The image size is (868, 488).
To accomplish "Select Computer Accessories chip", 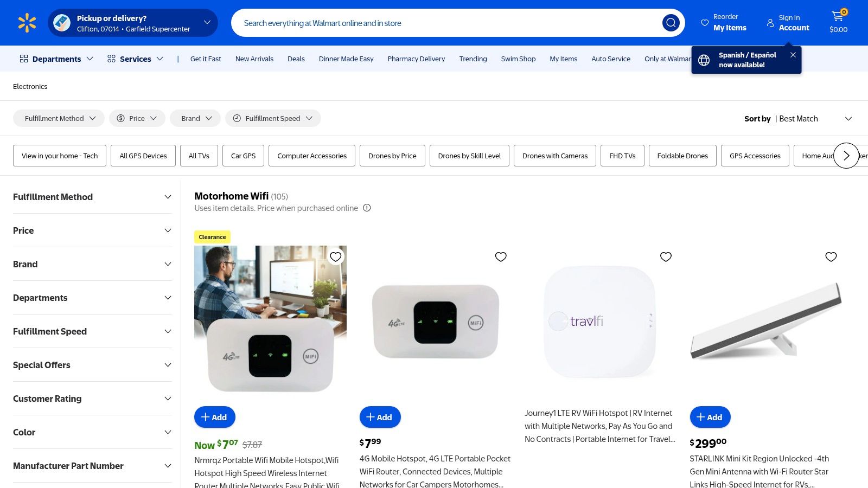I will click(312, 156).
